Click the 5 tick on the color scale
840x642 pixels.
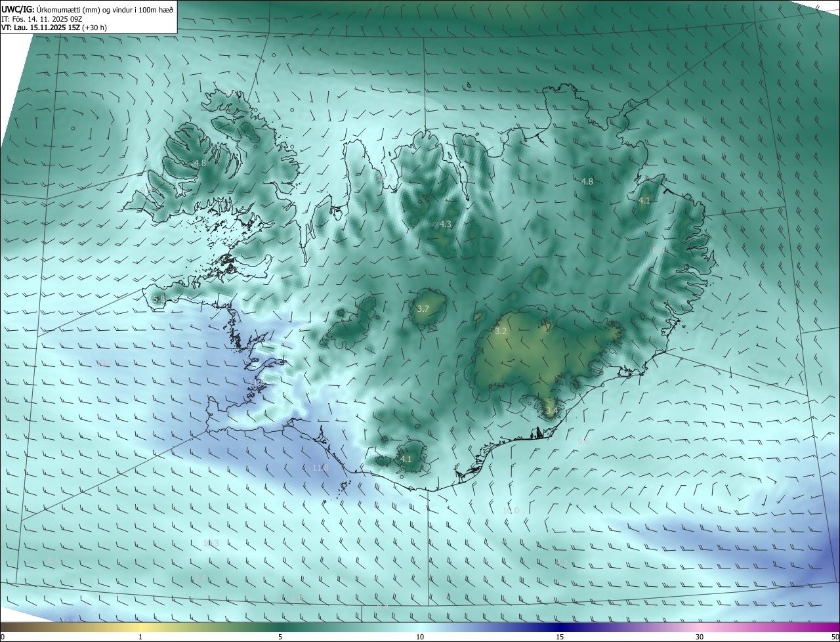280,637
